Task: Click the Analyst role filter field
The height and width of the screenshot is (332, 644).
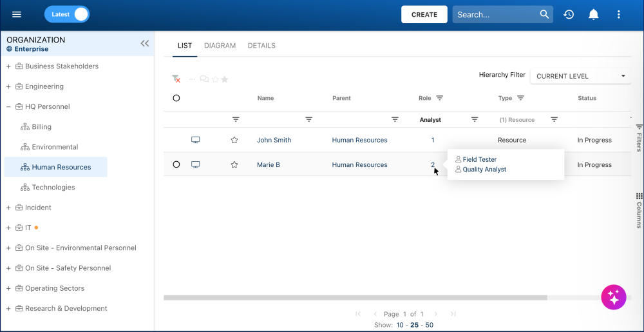Action: (430, 120)
